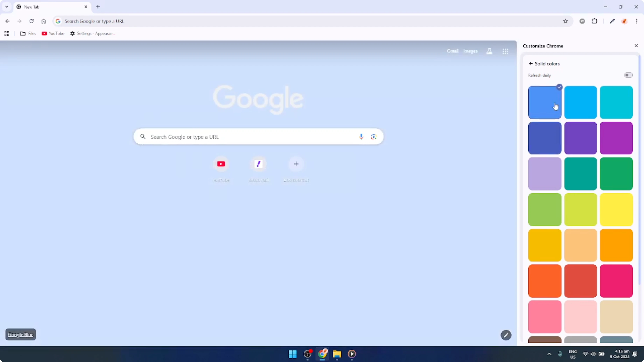Open Google Lens image search icon
The width and height of the screenshot is (644, 362).
373,136
